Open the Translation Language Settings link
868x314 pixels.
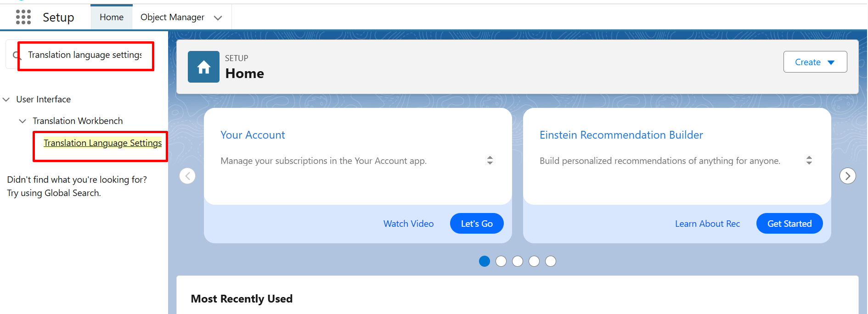pyautogui.click(x=102, y=143)
